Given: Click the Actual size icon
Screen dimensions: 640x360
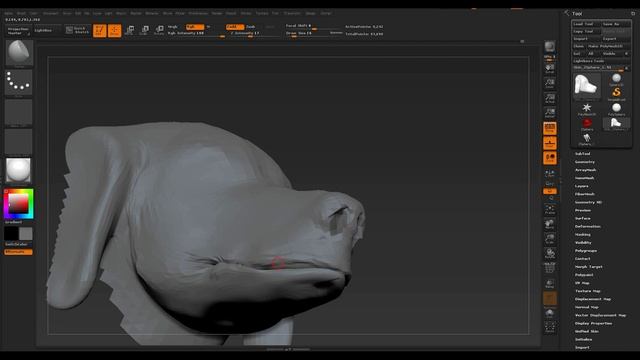Looking at the screenshot, I should coord(550,98).
